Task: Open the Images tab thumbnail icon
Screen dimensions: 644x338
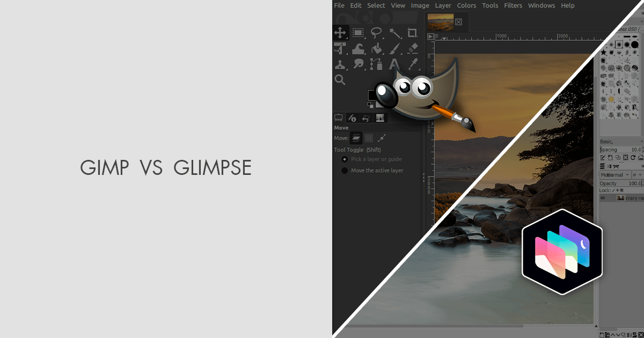Action: pyautogui.click(x=379, y=118)
